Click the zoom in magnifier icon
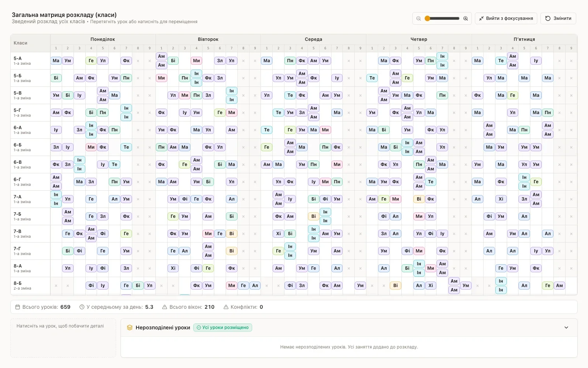Viewport: 588px width, 368px height. click(466, 18)
